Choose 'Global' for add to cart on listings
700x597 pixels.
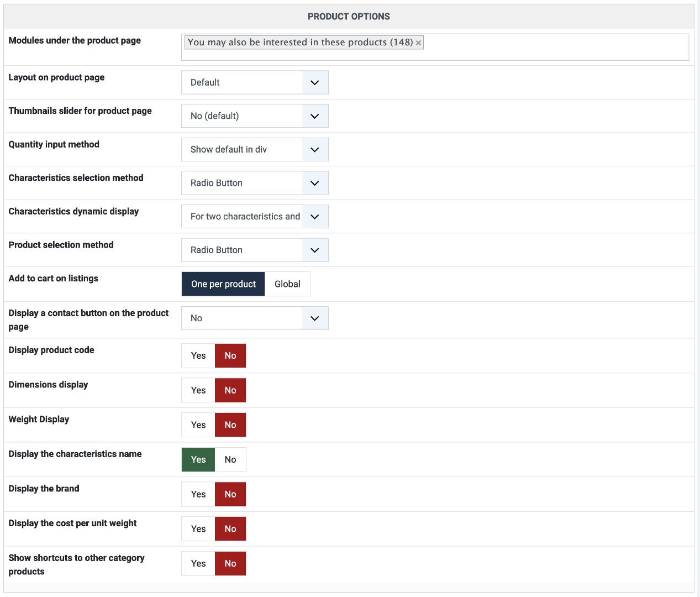coord(287,284)
